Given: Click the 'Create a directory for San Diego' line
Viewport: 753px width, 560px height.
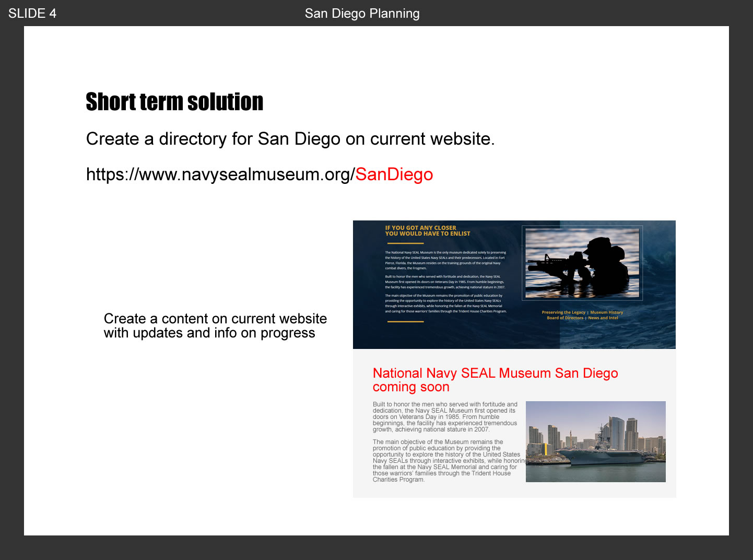Looking at the screenshot, I should pyautogui.click(x=290, y=139).
